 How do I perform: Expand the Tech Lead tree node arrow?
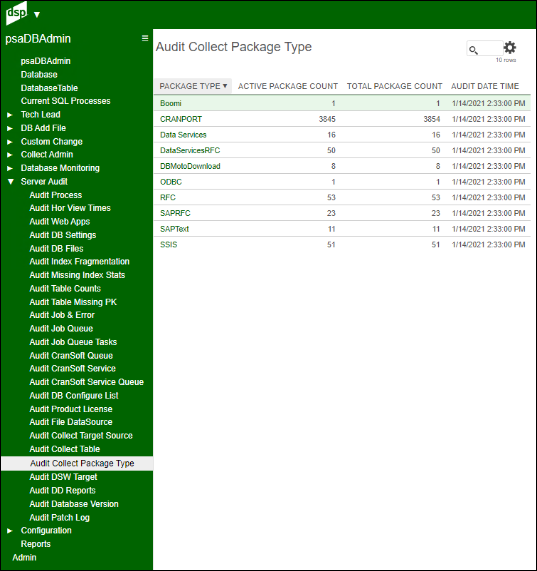tap(10, 115)
